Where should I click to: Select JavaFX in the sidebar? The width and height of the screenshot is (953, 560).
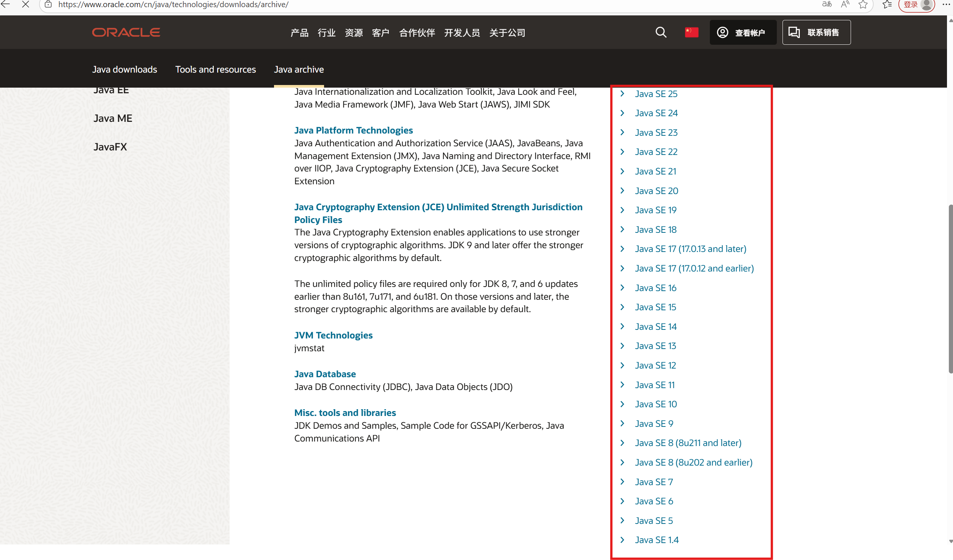pos(110,147)
